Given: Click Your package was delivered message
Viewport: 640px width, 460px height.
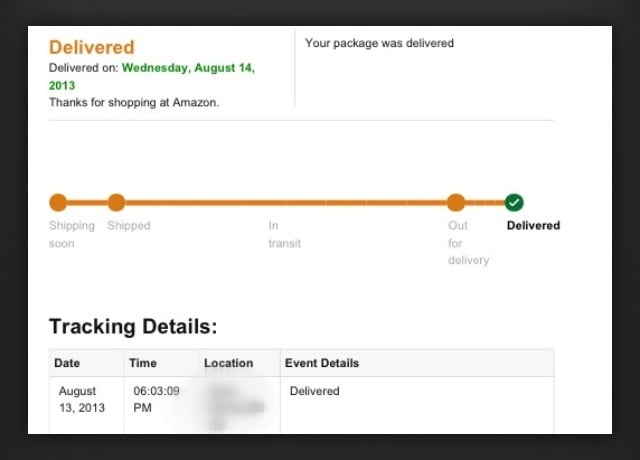Looking at the screenshot, I should coord(379,43).
